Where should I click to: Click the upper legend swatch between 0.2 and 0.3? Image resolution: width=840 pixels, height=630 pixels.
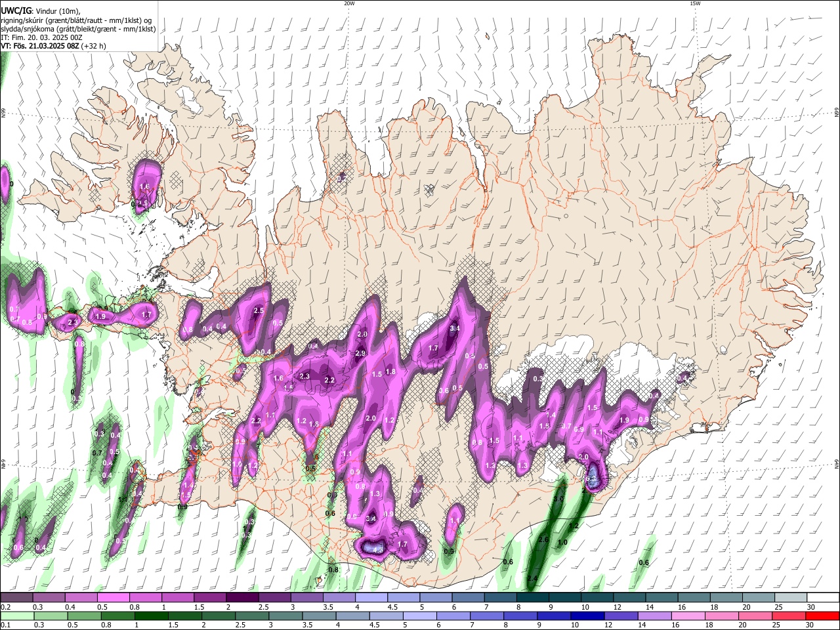pos(16,598)
